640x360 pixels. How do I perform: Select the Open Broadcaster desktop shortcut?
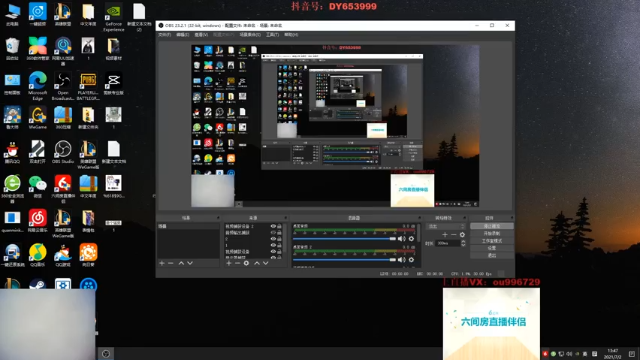pyautogui.click(x=63, y=86)
